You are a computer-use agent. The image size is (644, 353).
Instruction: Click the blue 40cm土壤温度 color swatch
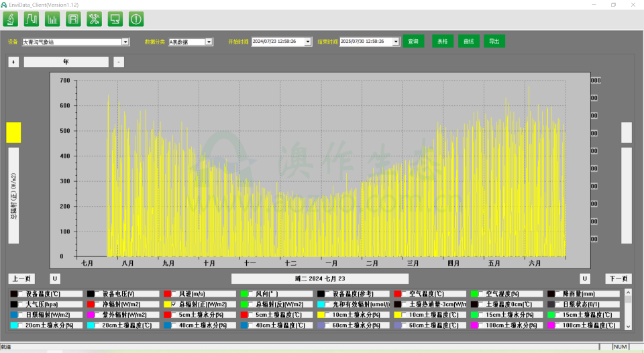[244, 325]
